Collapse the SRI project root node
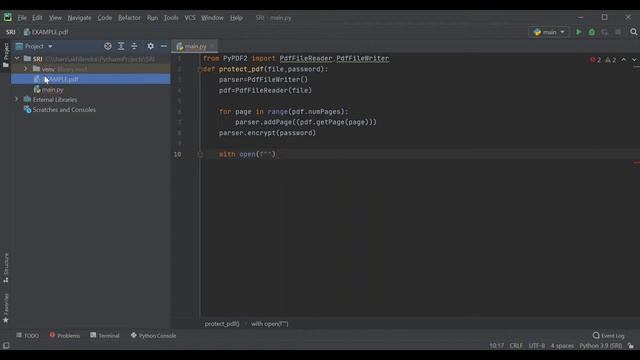The height and width of the screenshot is (360, 640). (17, 59)
